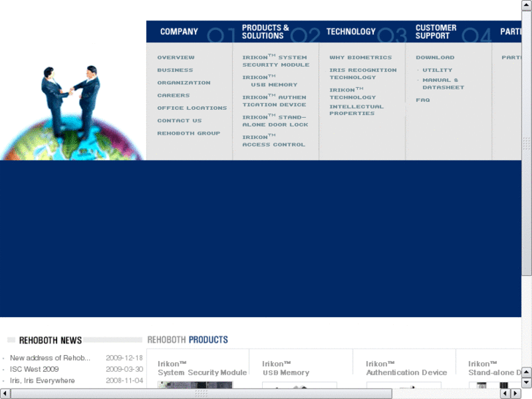Click Irikon Access Control link
Viewport: 532px width, 399px height.
(274, 141)
